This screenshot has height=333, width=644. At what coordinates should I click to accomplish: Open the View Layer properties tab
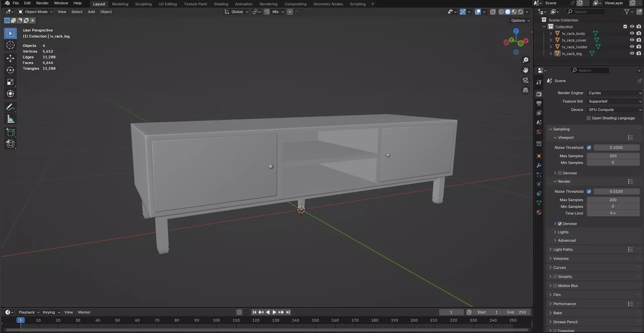click(x=539, y=113)
